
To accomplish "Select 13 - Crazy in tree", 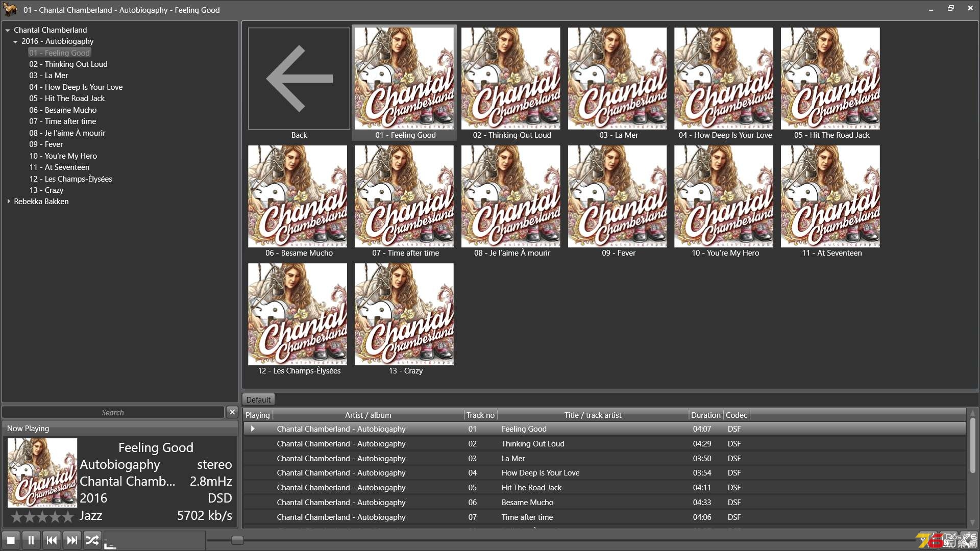I will pyautogui.click(x=46, y=190).
